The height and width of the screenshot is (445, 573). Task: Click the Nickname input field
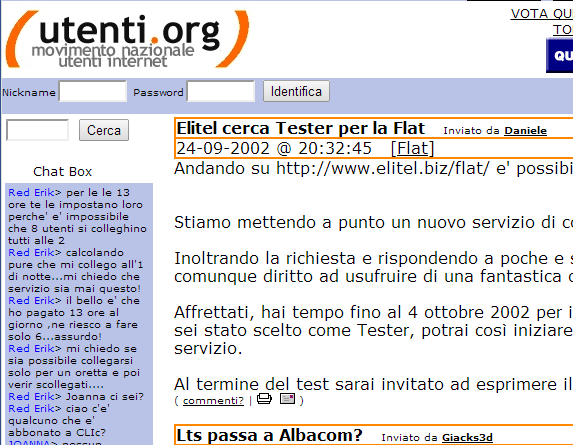pos(93,91)
